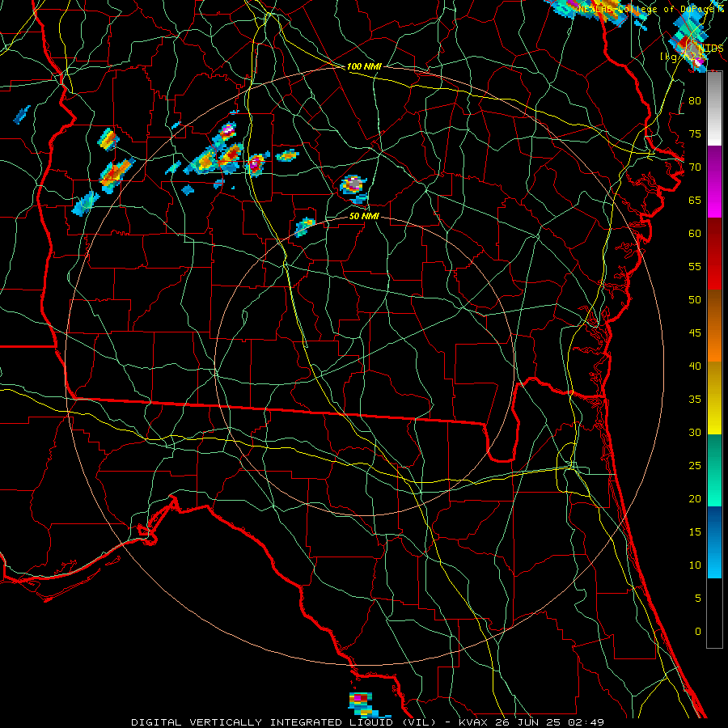The image size is (728, 728).
Task: Click the 65 value on the legend
Action: 695,200
